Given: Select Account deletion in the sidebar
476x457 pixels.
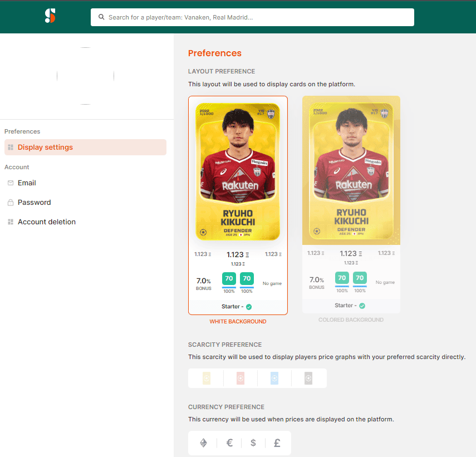Looking at the screenshot, I should click(47, 222).
